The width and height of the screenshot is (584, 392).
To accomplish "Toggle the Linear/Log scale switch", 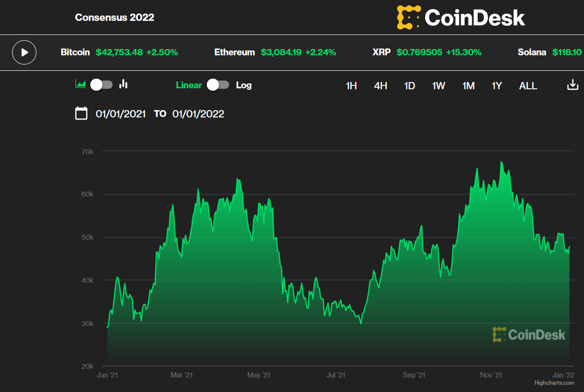I will click(218, 85).
